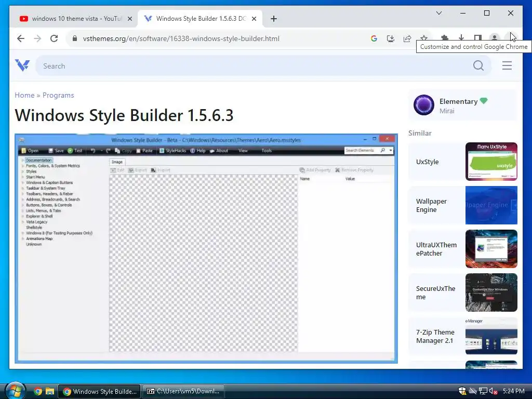Click the green gem badge next to Elementary
Screen dimensions: 532x399
[484, 101]
